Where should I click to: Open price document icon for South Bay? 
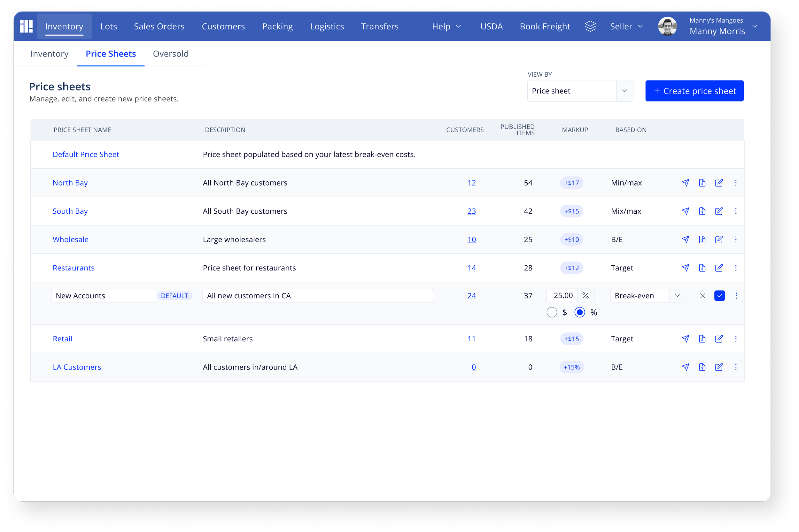tap(702, 211)
